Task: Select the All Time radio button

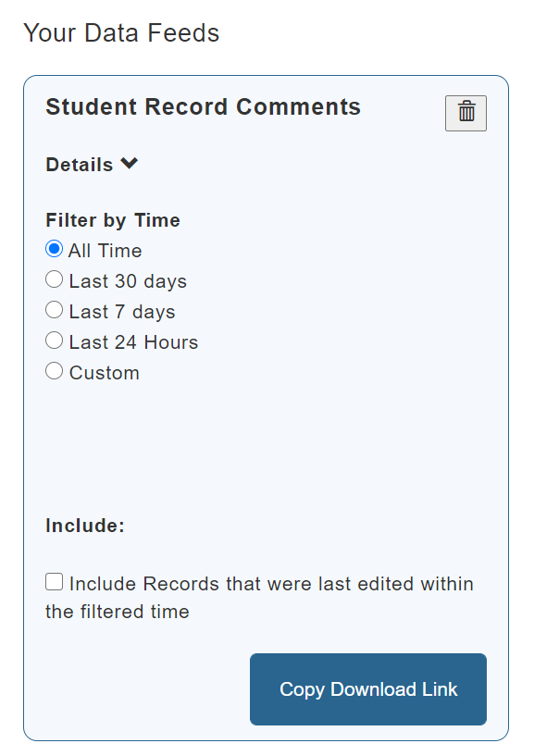Action: pyautogui.click(x=55, y=250)
